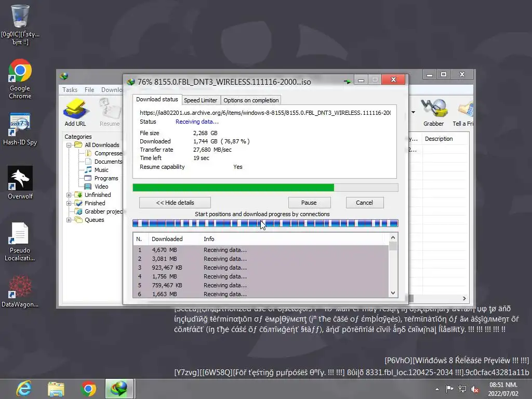The width and height of the screenshot is (532, 399).
Task: Select the Video category
Action: pos(97,187)
